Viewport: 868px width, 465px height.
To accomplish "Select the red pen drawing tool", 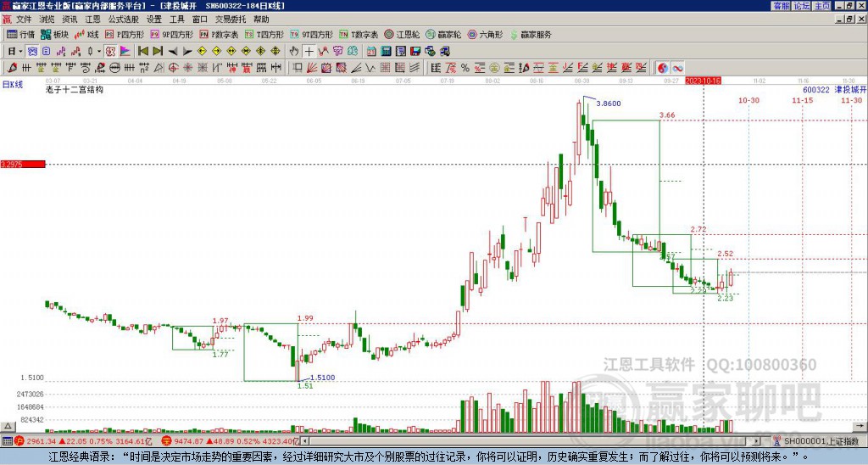I will (12, 68).
